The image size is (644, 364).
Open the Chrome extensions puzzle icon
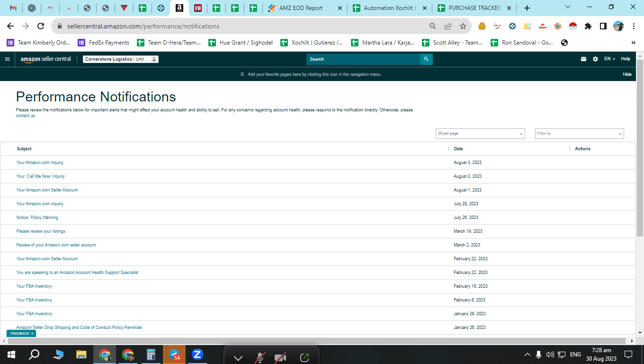click(588, 26)
